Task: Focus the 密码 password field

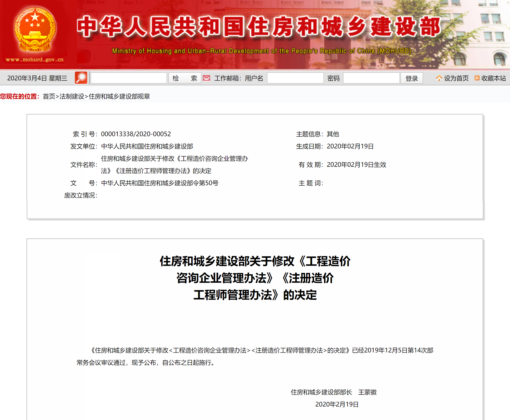Action: pos(371,78)
